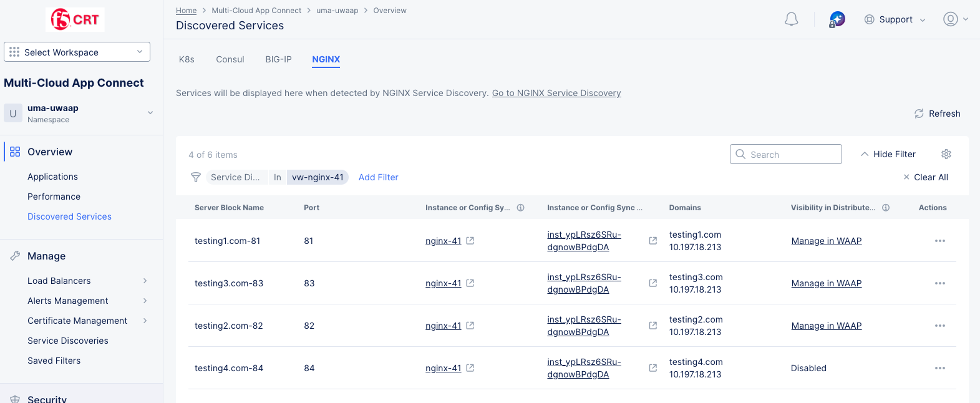Open external link icon beside inst_ypLRsz6SRu in testing4.com row
Image resolution: width=980 pixels, height=403 pixels.
[x=653, y=368]
